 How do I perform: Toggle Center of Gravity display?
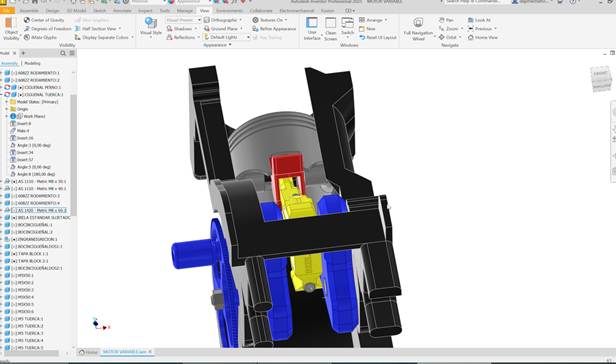coord(44,20)
